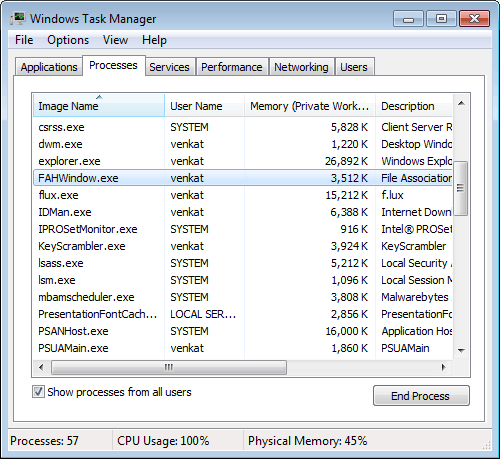
Task: Open the Options menu
Action: tap(68, 40)
